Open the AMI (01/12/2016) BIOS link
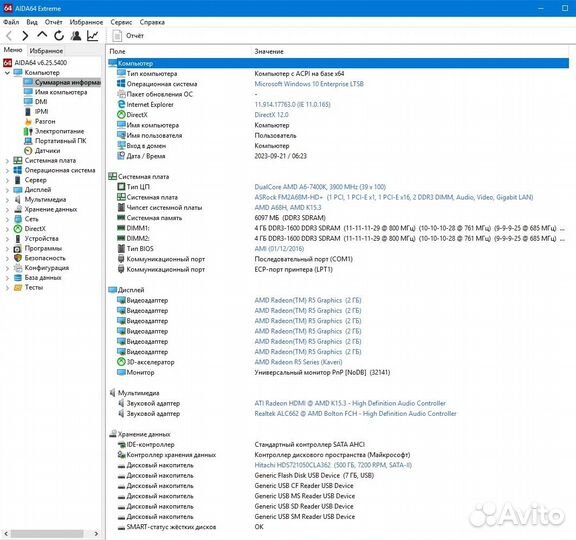Screen dimensions: 576x540 coord(279,249)
